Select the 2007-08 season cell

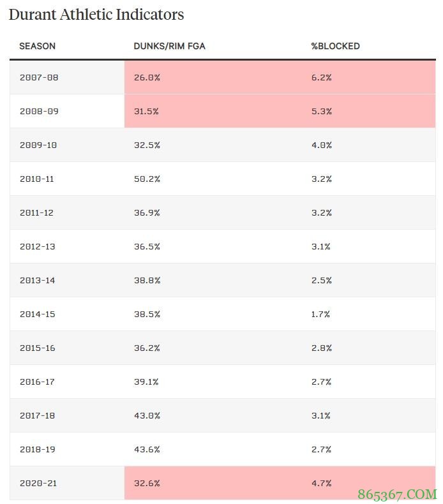coord(38,77)
